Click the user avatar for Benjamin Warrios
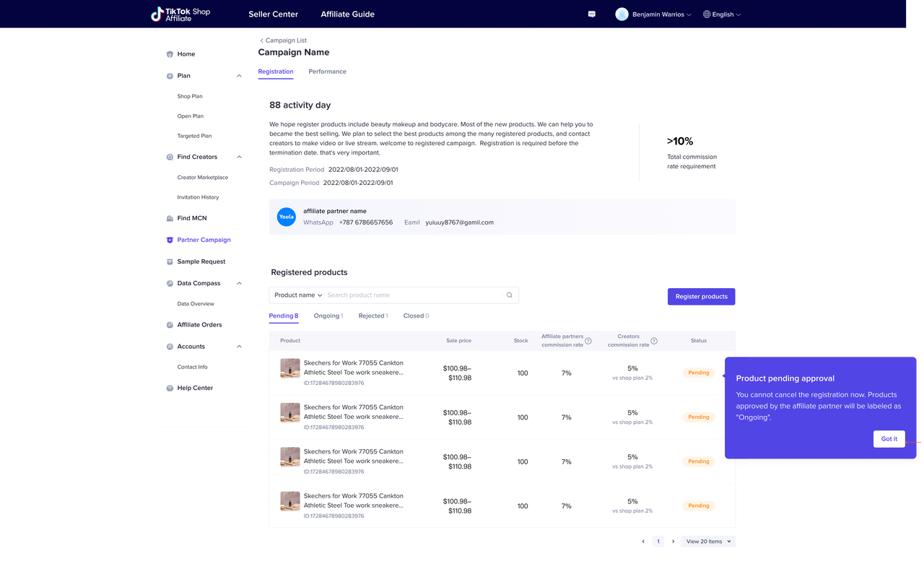Viewport: 924px width, 564px height. click(x=622, y=14)
